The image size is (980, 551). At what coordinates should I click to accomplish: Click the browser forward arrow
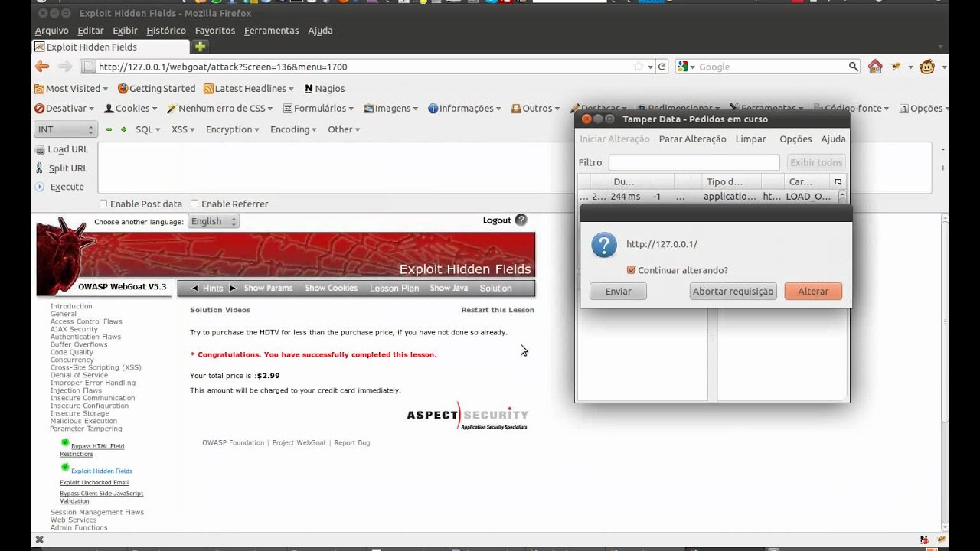(x=65, y=67)
